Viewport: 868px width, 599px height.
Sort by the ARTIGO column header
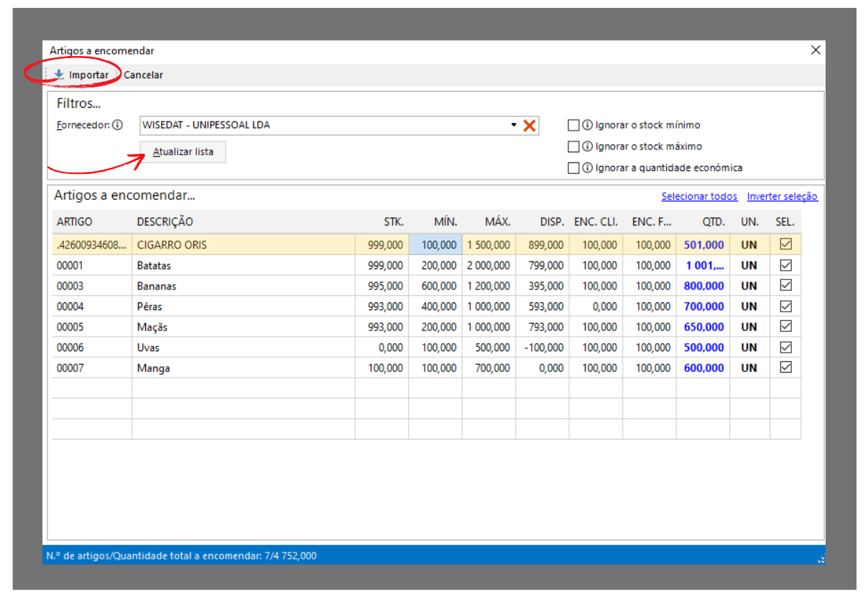coord(92,222)
